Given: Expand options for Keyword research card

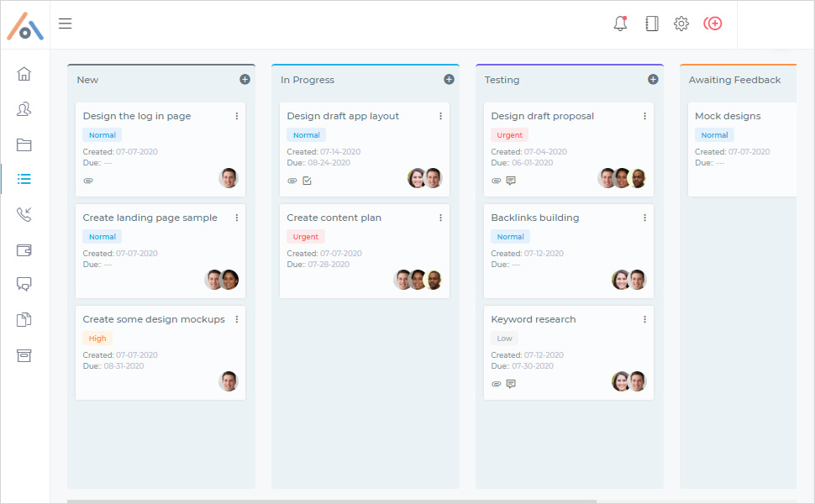Looking at the screenshot, I should [x=645, y=319].
